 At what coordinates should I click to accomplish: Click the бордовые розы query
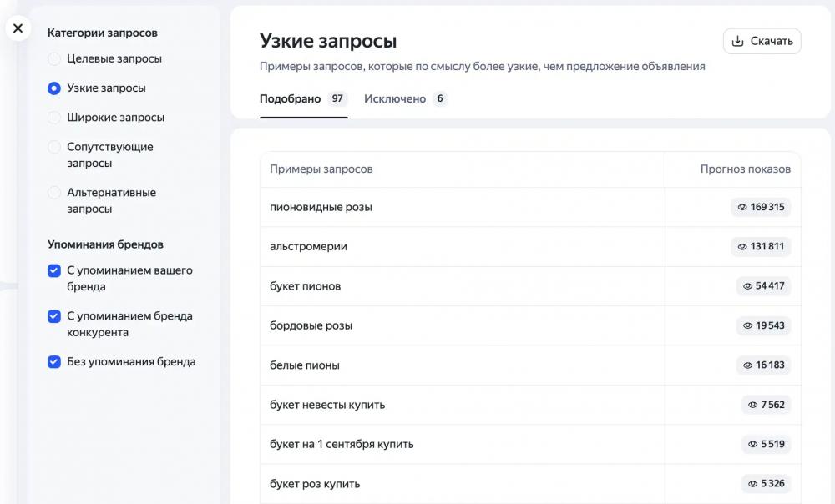311,325
